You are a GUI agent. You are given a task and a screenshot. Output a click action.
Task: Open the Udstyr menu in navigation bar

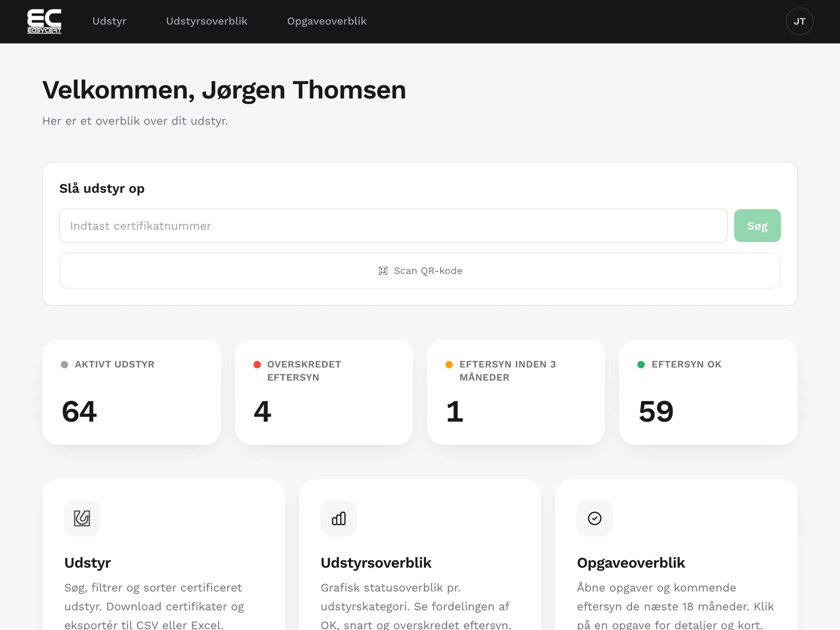click(109, 22)
